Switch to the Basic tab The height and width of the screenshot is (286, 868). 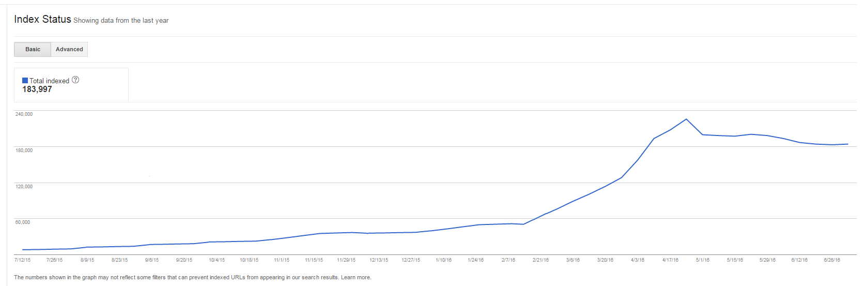point(33,49)
